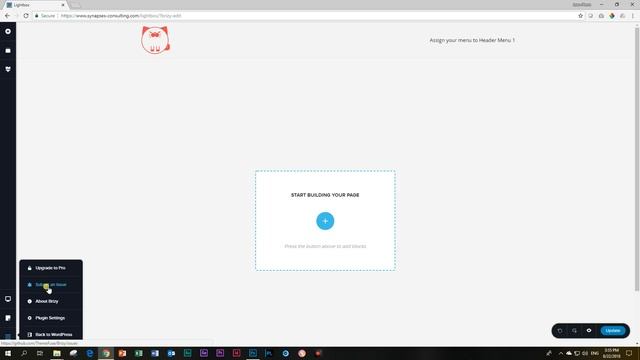Viewport: 640px width, 360px height.
Task: Click the page vertical scrollbar
Action: (x=637, y=159)
